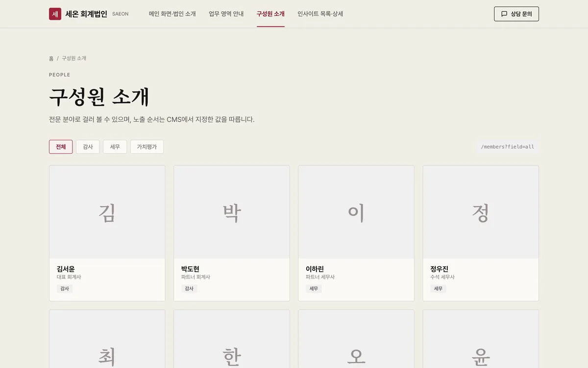This screenshot has width=588, height=368.
Task: Click the SAEON text beside the logo
Action: (x=121, y=14)
